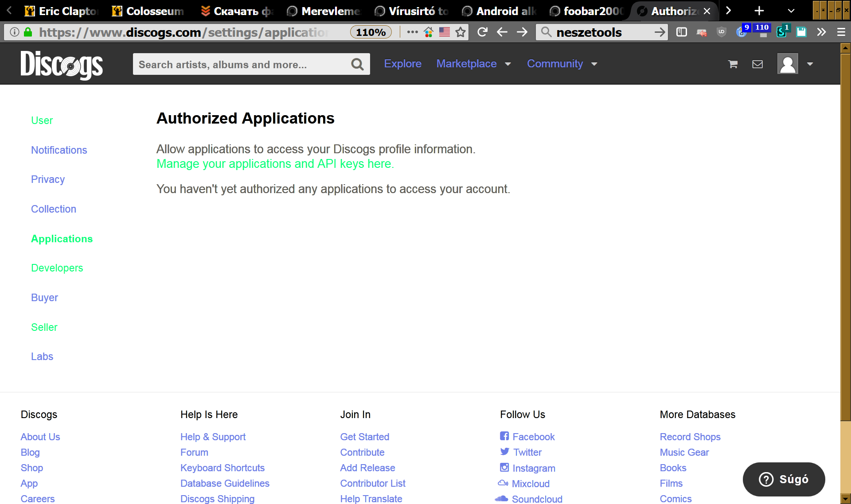Click the teal S extension icon
The image size is (851, 504).
click(782, 31)
